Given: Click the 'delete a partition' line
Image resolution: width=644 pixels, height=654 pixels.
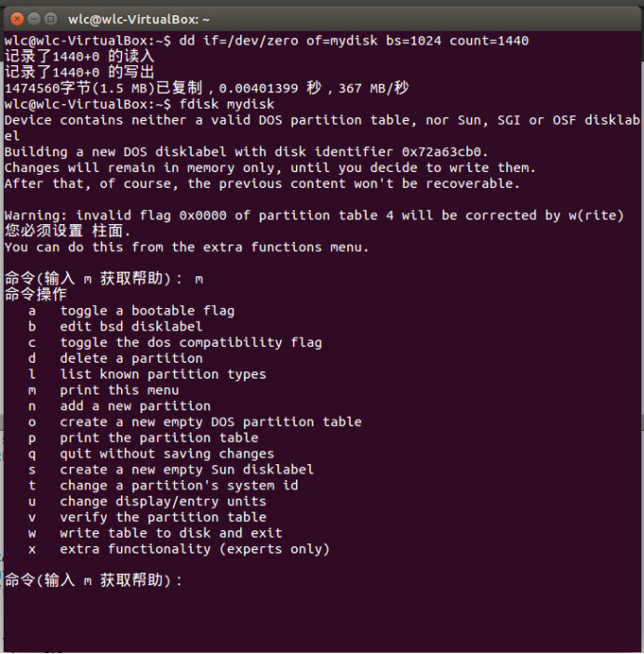Looking at the screenshot, I should [131, 358].
